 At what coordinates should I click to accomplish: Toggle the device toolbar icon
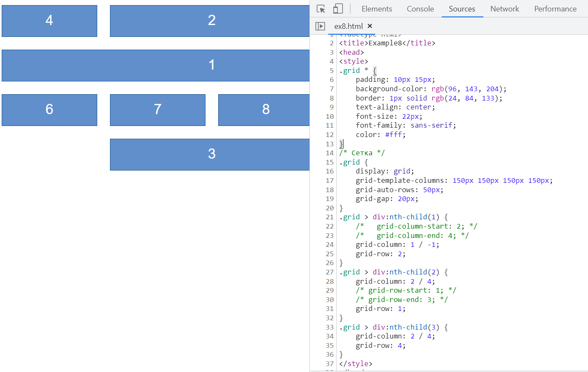(x=338, y=9)
